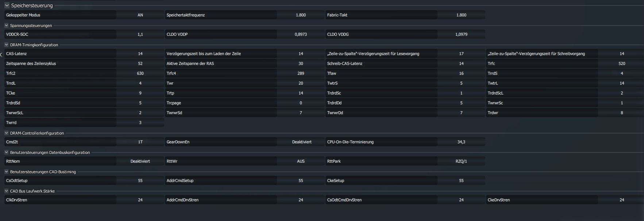
Task: Click the Fabric-Takt value field
Action: tap(461, 15)
